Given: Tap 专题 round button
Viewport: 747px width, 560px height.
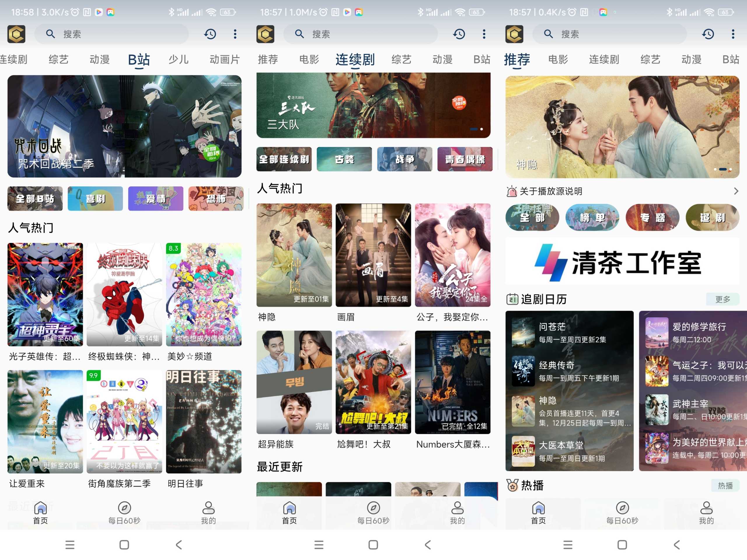Looking at the screenshot, I should tap(652, 217).
